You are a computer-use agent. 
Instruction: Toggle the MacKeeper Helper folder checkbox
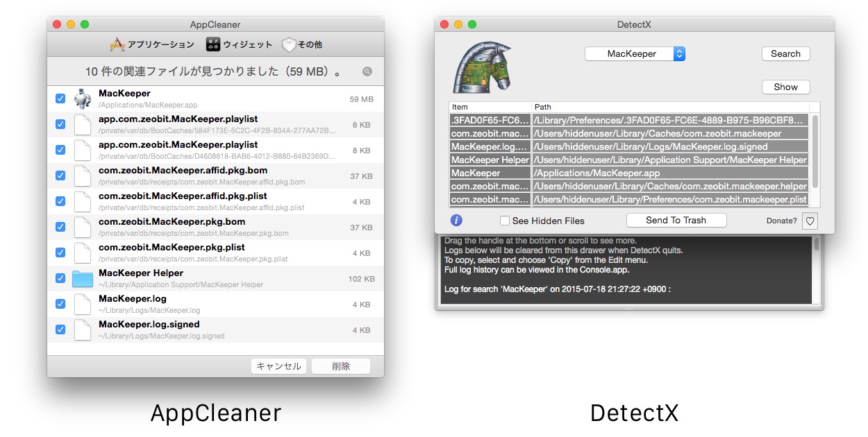(x=60, y=278)
